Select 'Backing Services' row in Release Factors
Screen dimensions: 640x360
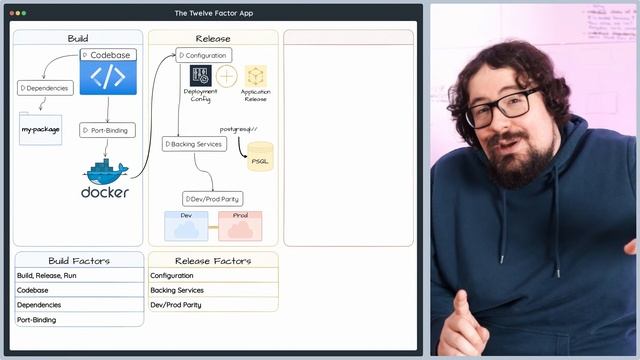(213, 290)
